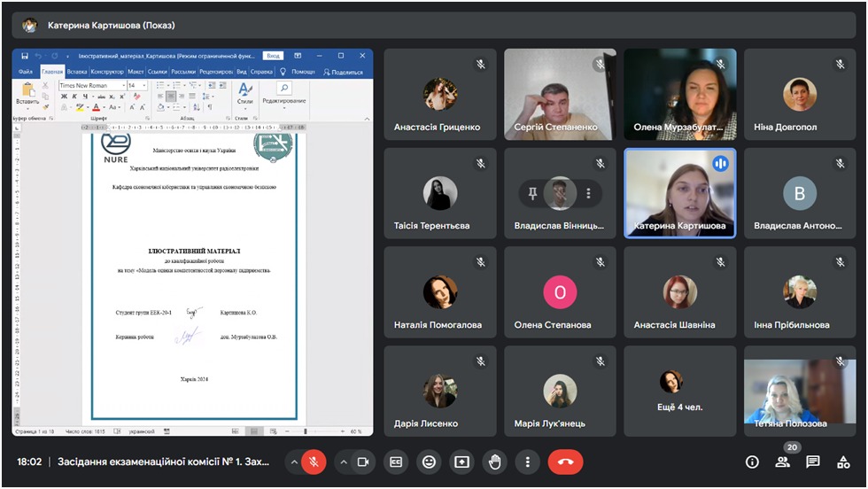Open the Файл menu in Word
Screen dimensions: 868x489
click(26, 72)
